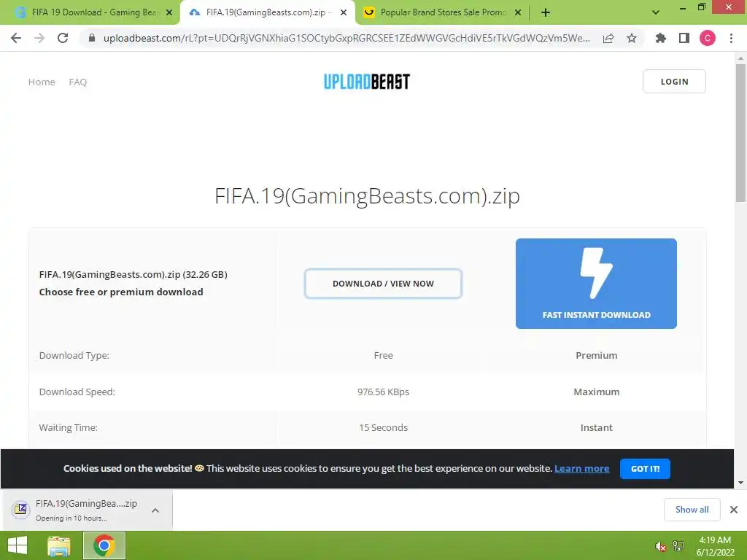Screen dimensions: 747x560
Task: Close the Popular Brand Stores tab
Action: (518, 13)
